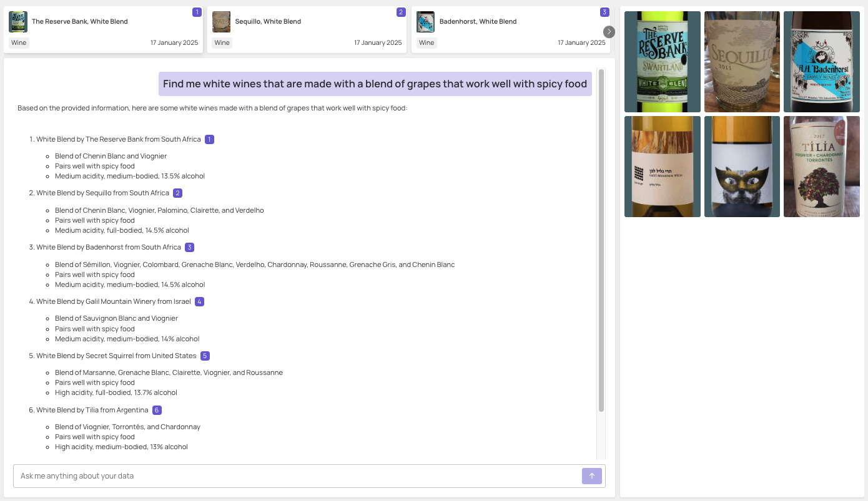The width and height of the screenshot is (868, 501).
Task: Click citation badge 5 beside Secret Squirrel
Action: tap(205, 356)
